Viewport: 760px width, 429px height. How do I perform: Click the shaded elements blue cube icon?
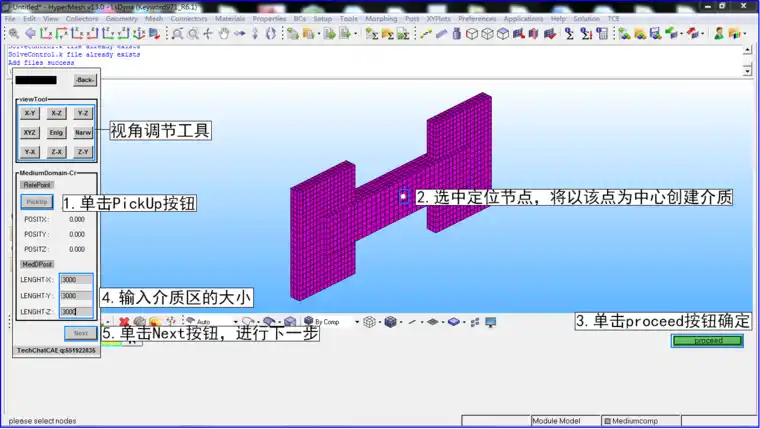pos(390,322)
